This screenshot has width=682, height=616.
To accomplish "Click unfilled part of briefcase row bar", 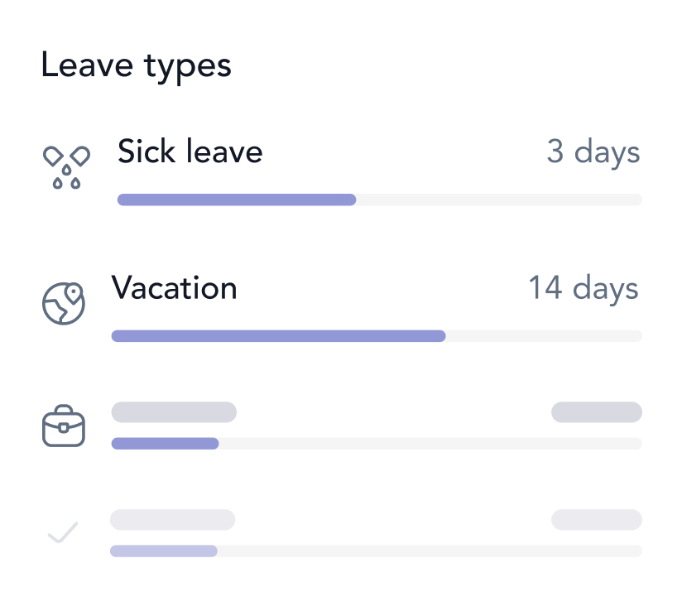I will point(430,443).
